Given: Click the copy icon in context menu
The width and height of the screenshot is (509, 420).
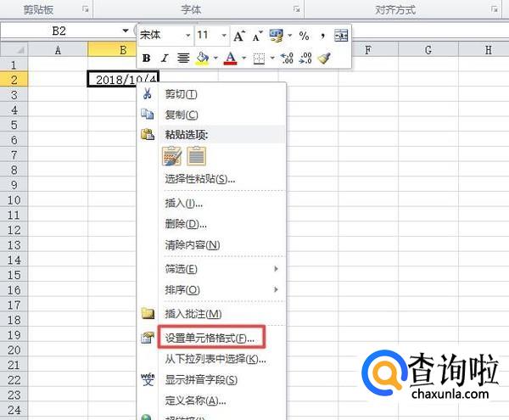Looking at the screenshot, I should coord(147,115).
